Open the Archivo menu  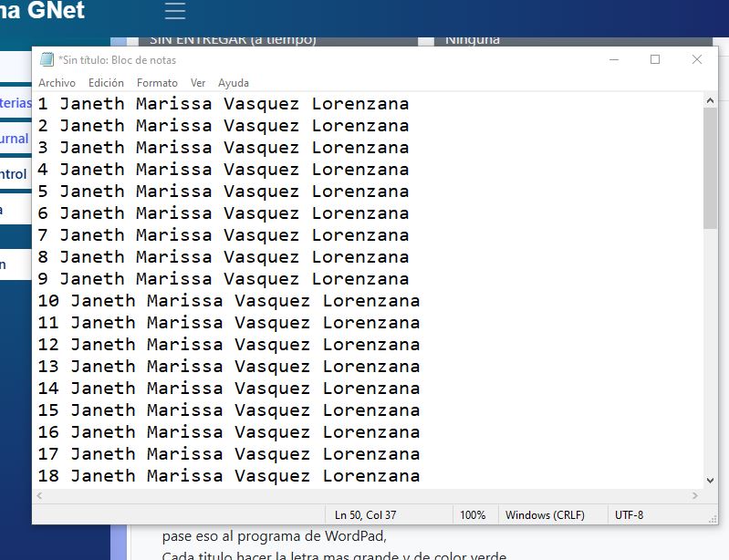coord(57,83)
